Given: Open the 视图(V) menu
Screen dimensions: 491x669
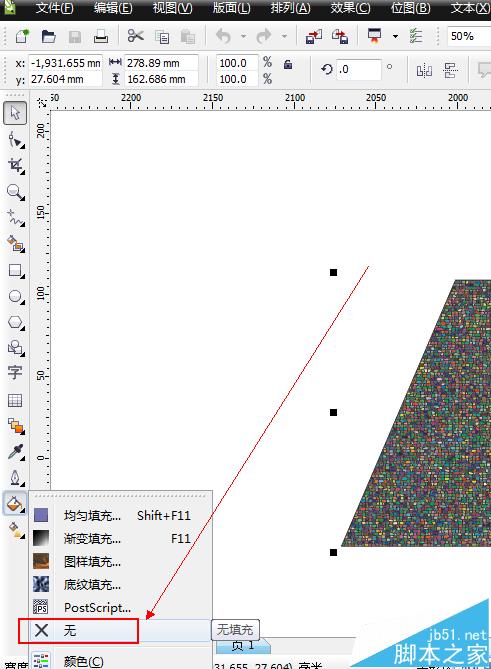Looking at the screenshot, I should [x=172, y=8].
